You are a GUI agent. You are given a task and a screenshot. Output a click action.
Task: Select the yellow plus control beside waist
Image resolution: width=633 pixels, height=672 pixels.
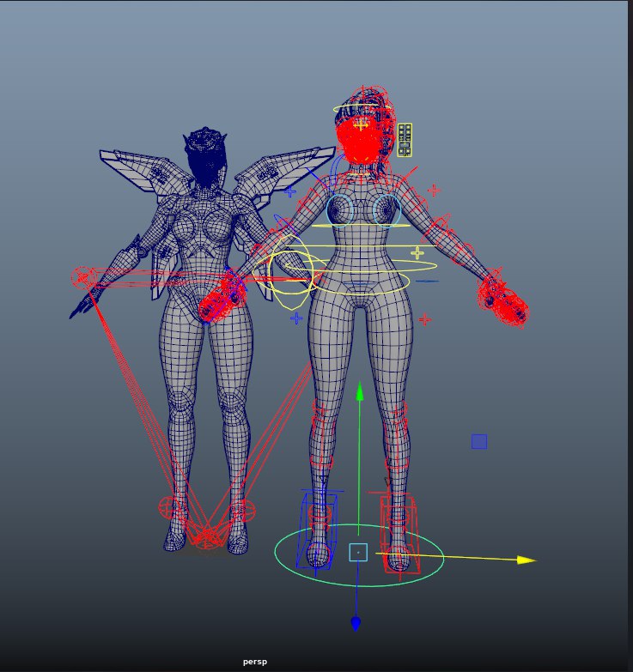tap(417, 253)
